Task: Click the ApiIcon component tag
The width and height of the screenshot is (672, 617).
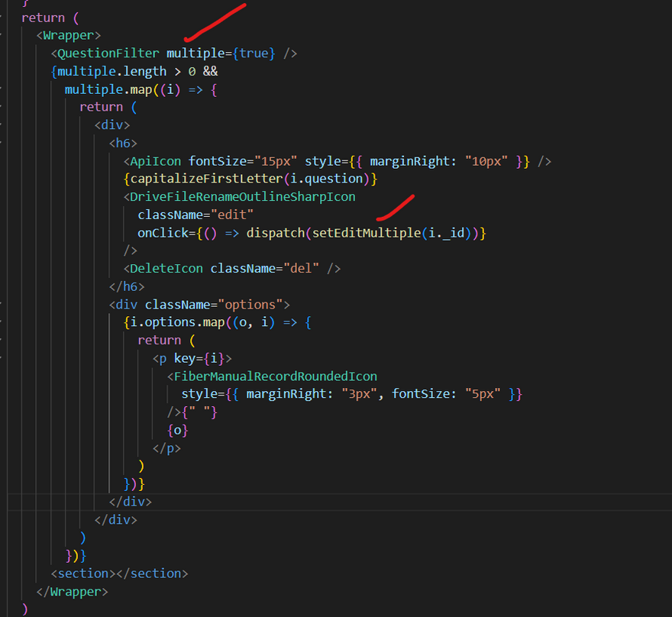Action: click(x=157, y=161)
